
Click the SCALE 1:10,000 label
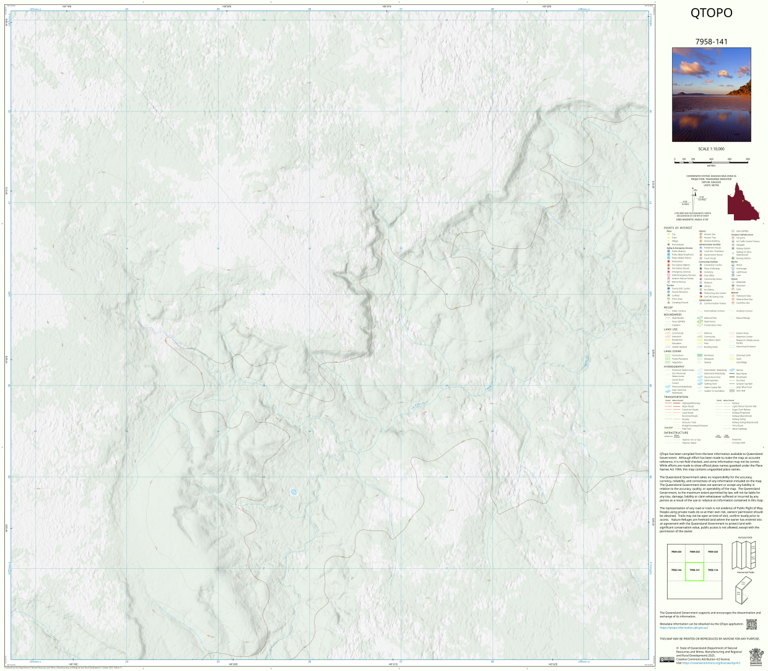point(711,149)
